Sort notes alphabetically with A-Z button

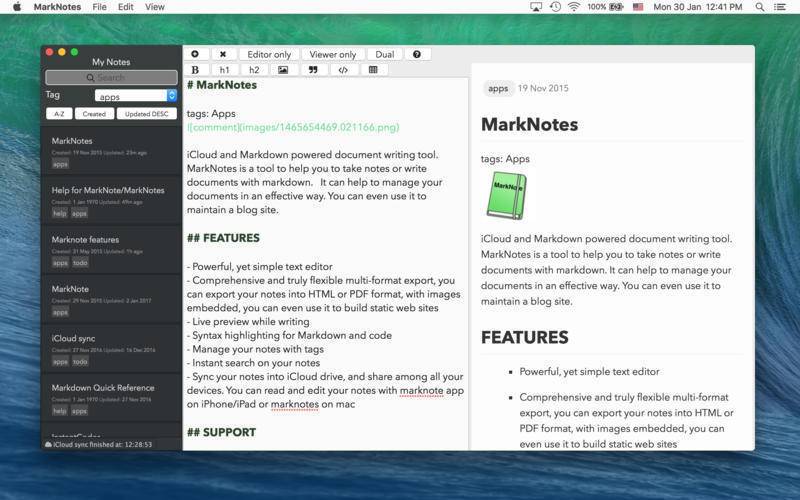59,114
